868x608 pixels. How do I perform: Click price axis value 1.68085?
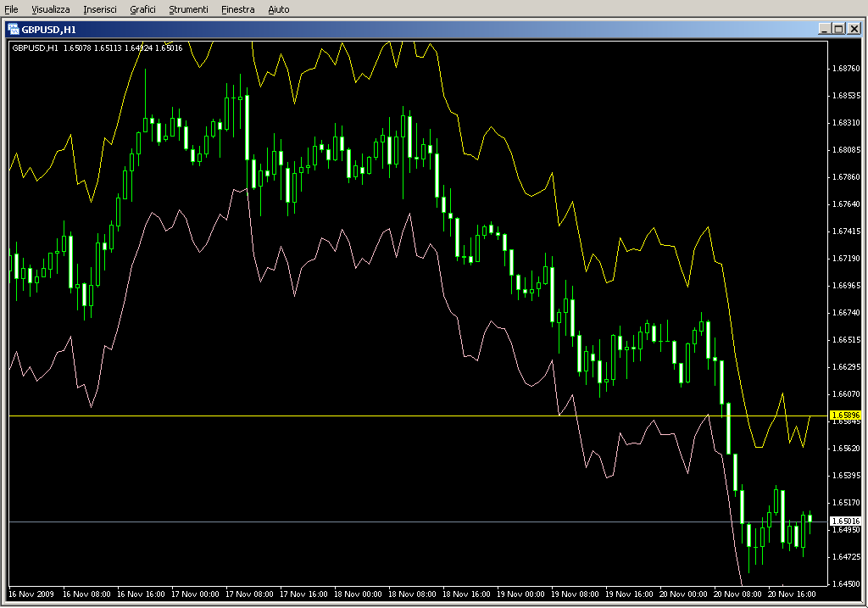click(x=847, y=150)
